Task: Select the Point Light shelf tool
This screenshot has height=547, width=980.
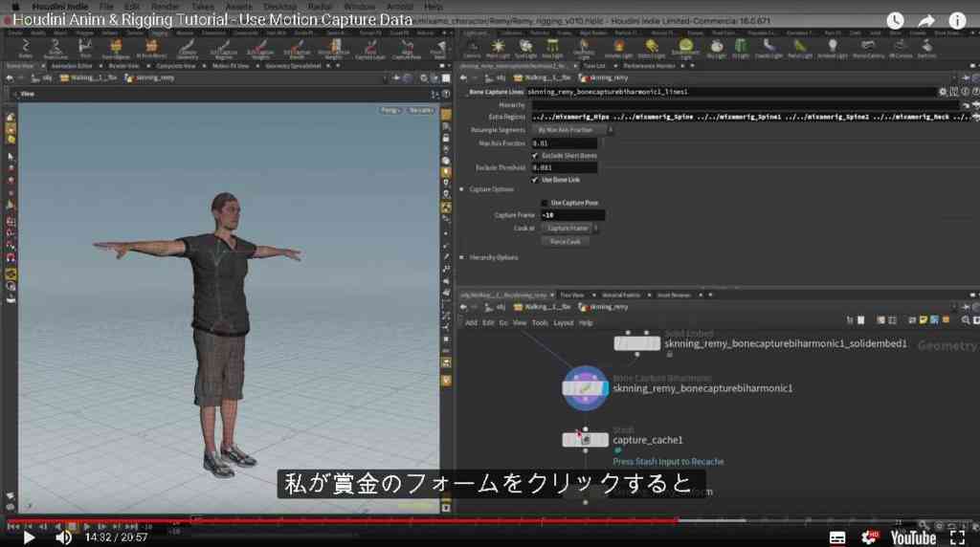Action: coord(498,48)
